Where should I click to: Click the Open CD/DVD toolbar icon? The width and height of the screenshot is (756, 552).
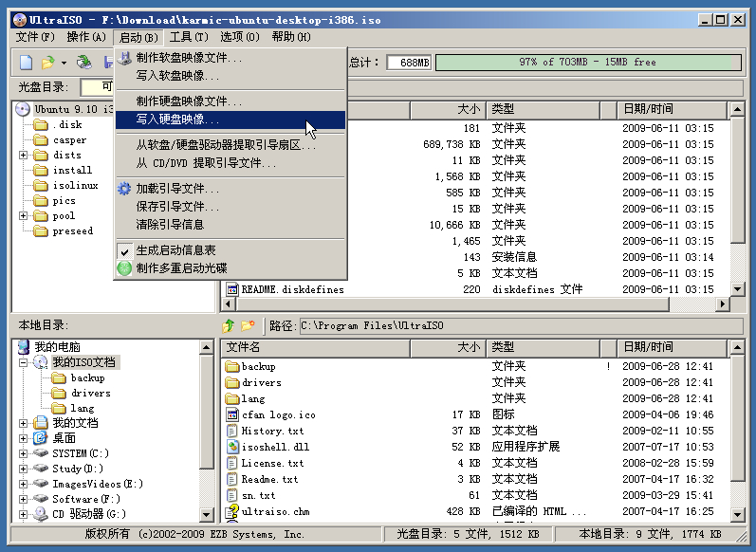pyautogui.click(x=83, y=63)
